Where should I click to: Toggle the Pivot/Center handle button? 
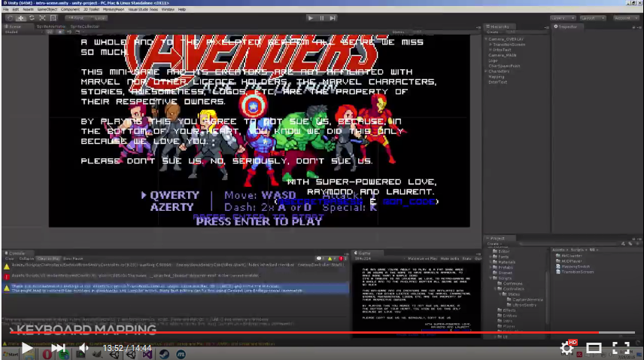pyautogui.click(x=76, y=18)
